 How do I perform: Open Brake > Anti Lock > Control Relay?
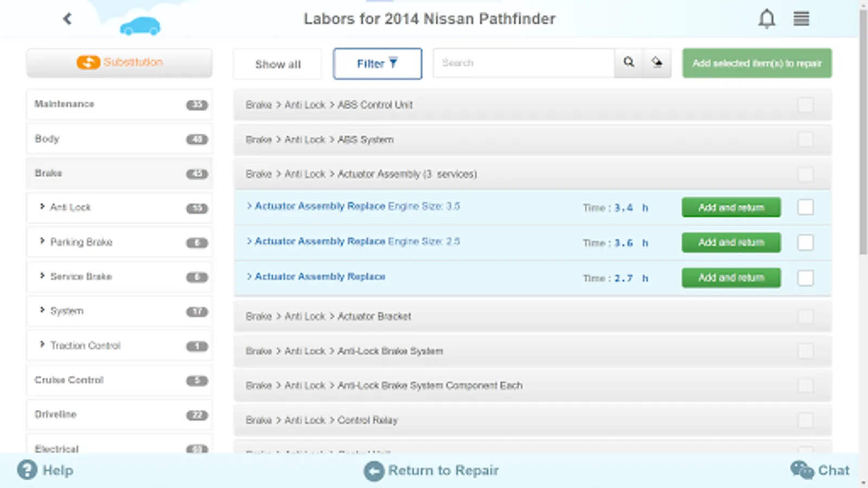click(533, 420)
